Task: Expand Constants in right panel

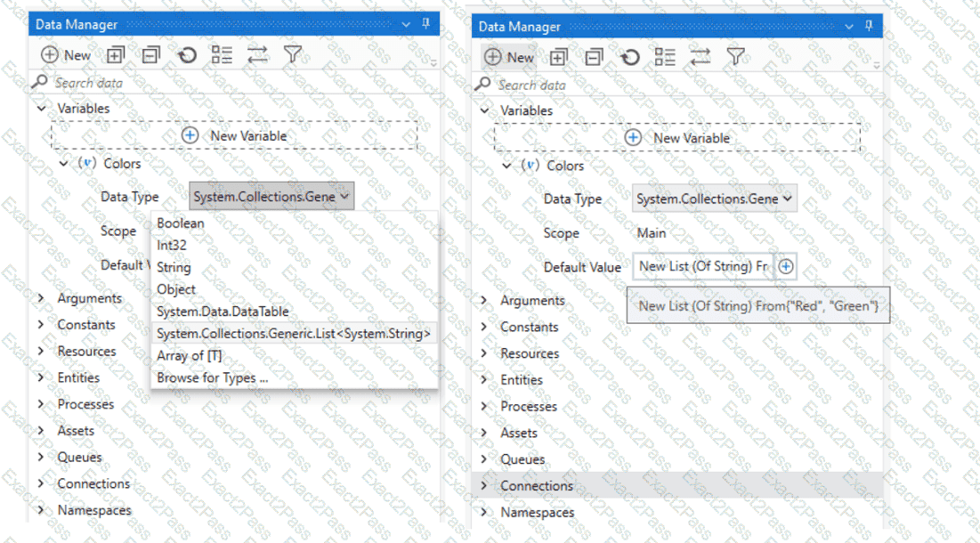Action: pyautogui.click(x=484, y=327)
